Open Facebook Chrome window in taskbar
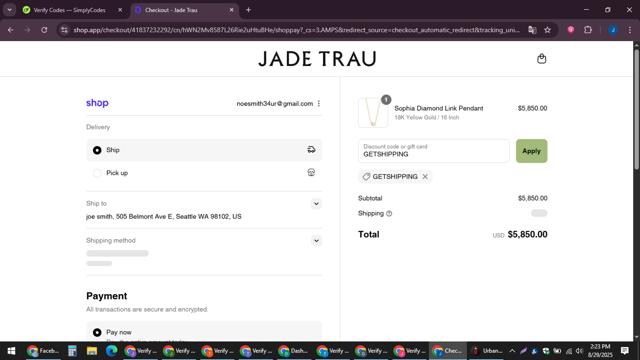Viewport: 640px width, 360px height. [x=43, y=351]
